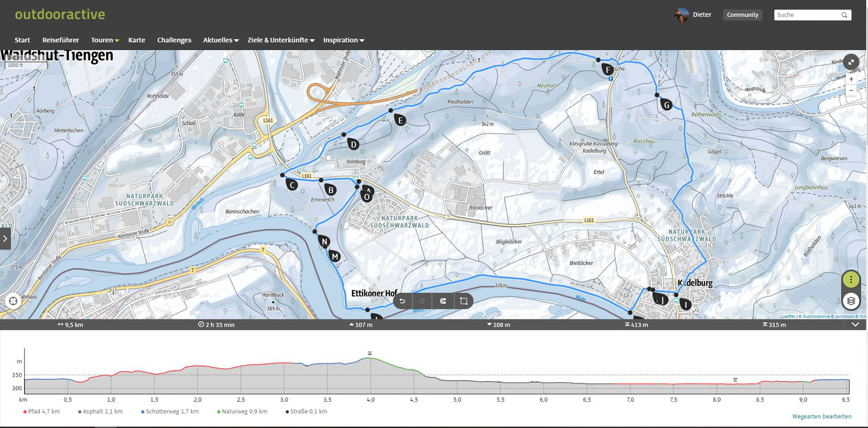
Task: Click the Schotterweg 1,7 km legend entry
Action: pos(170,411)
